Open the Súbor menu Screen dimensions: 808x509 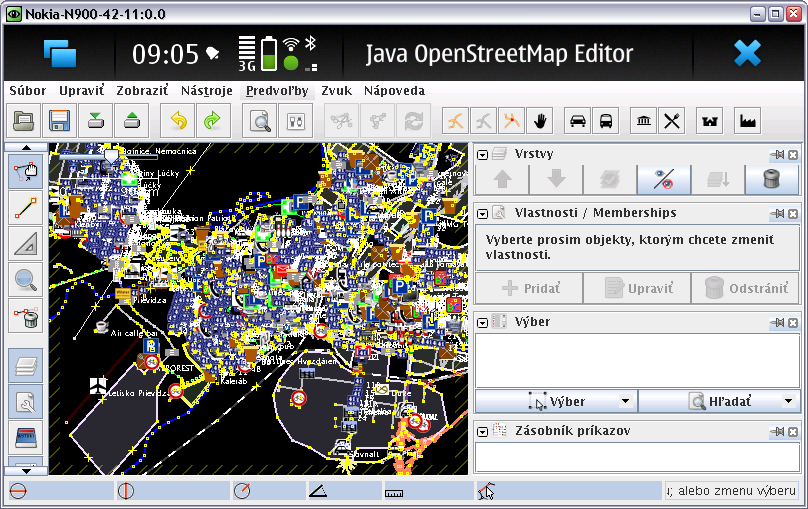coord(28,91)
